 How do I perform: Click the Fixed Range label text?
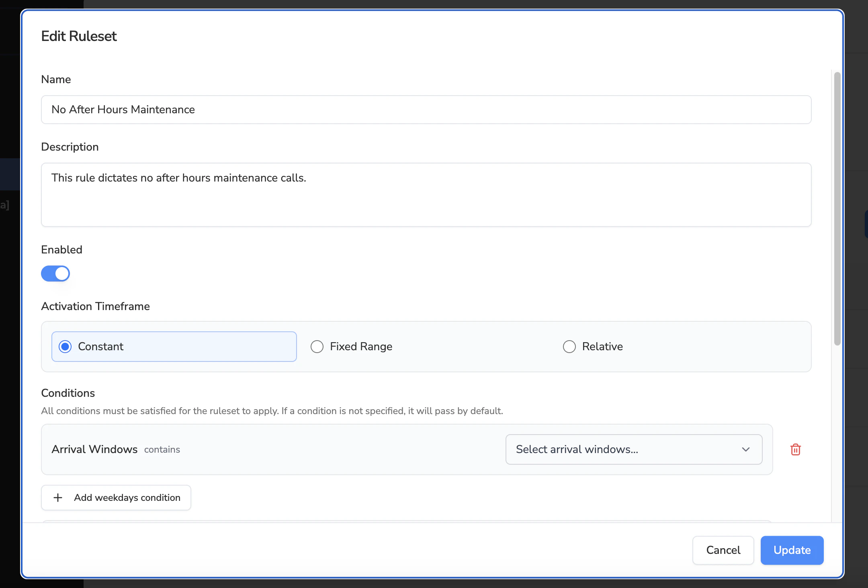pos(361,347)
